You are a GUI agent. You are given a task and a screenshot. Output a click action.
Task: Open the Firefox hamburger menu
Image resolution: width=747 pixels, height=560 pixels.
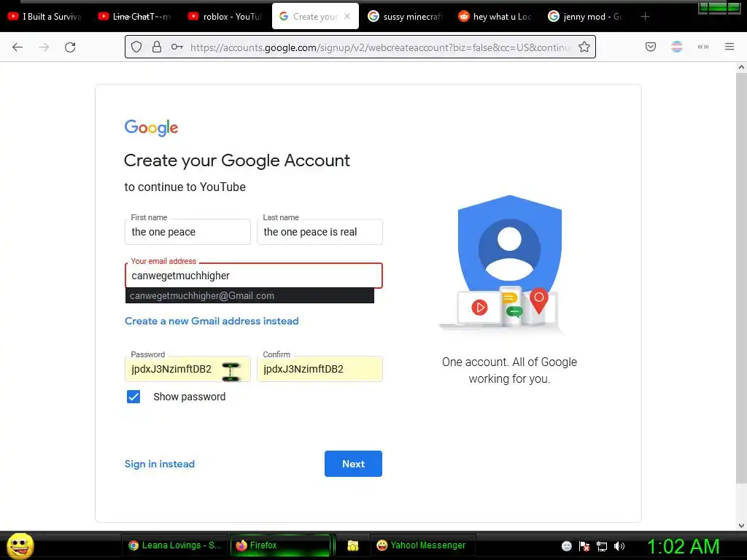point(729,47)
